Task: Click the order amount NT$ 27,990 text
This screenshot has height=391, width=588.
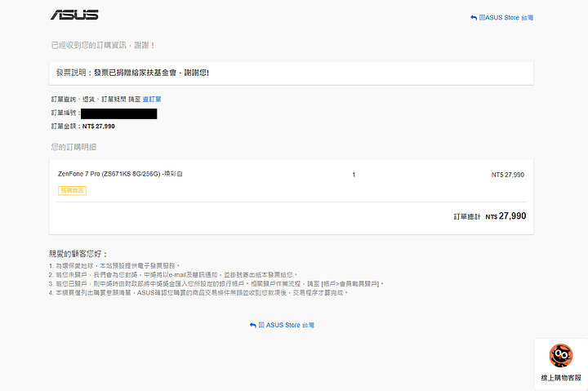Action: click(99, 127)
